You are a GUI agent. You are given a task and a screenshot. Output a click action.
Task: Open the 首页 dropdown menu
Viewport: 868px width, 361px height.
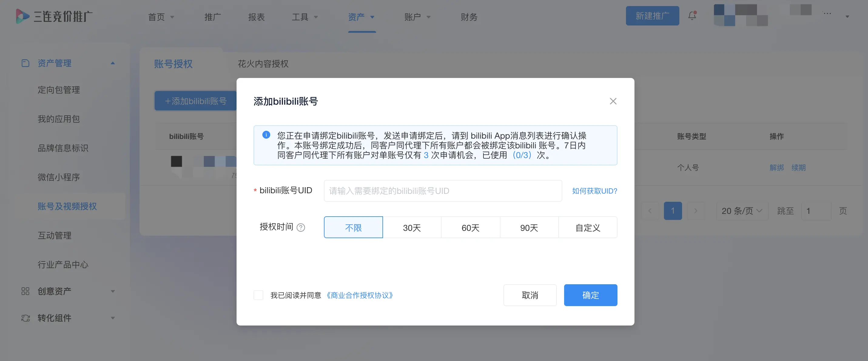(x=161, y=17)
